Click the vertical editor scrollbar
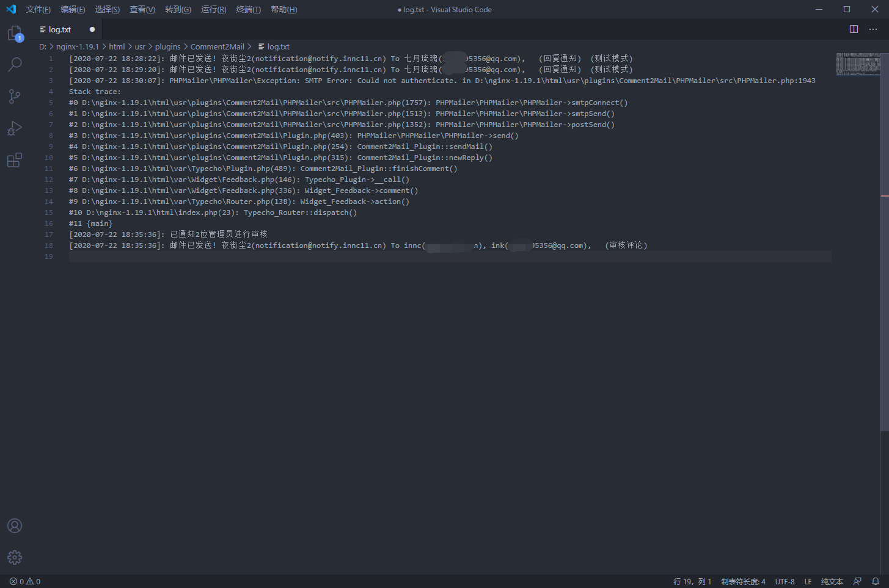 885,241
